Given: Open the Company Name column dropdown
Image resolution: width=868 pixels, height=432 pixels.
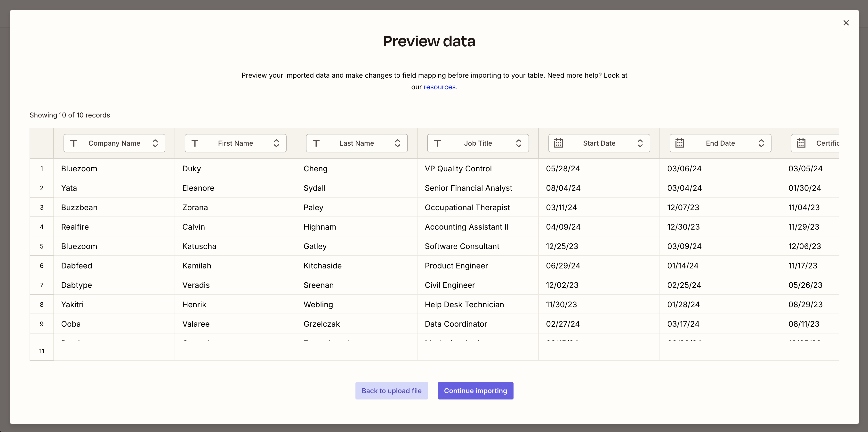Looking at the screenshot, I should click(x=114, y=143).
